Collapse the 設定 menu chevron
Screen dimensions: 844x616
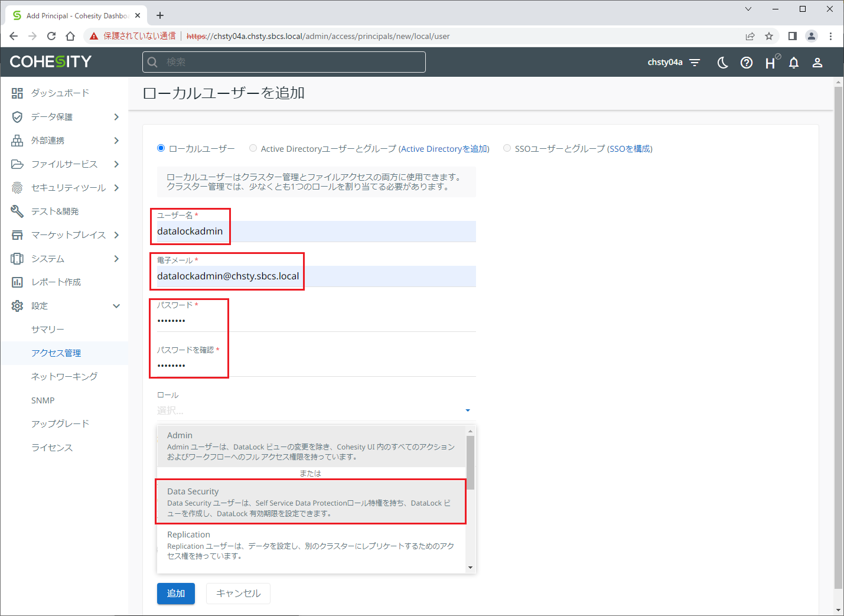[x=116, y=306]
